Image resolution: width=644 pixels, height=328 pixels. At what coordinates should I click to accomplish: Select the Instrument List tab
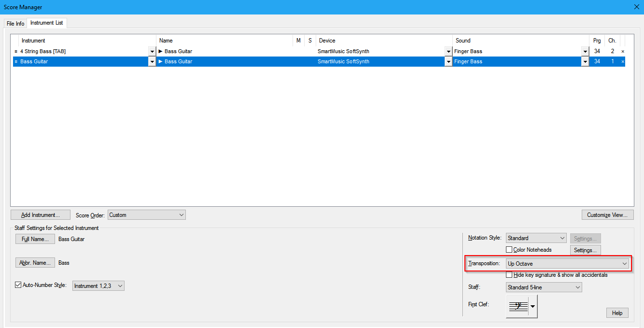(x=46, y=23)
